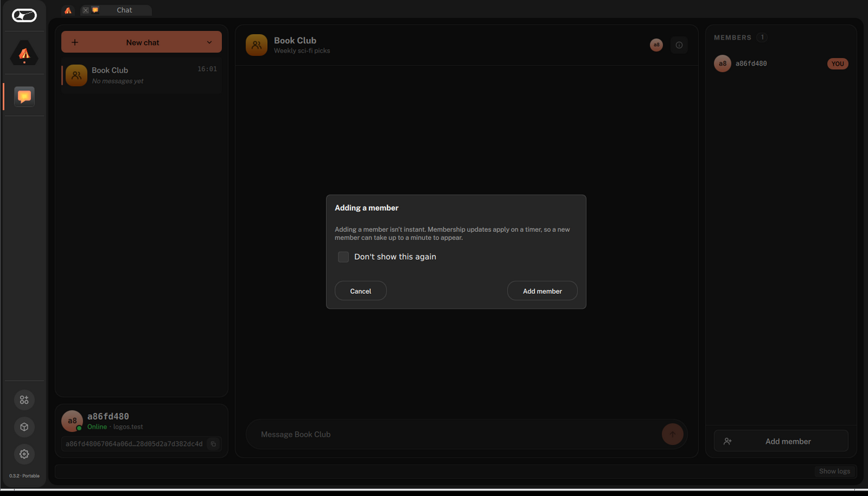Switch to the tent tab in tab strip

pyautogui.click(x=68, y=11)
